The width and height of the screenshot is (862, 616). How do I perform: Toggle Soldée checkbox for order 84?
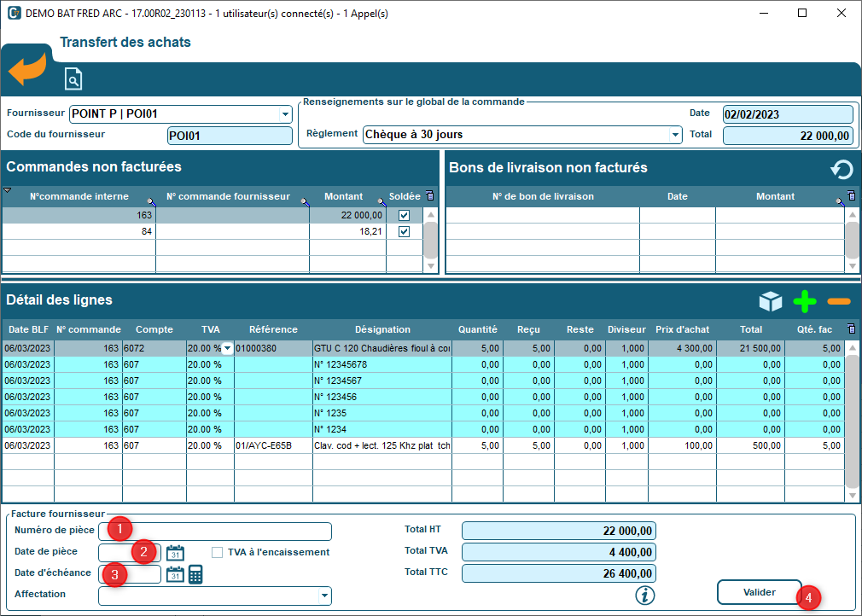[x=405, y=231]
